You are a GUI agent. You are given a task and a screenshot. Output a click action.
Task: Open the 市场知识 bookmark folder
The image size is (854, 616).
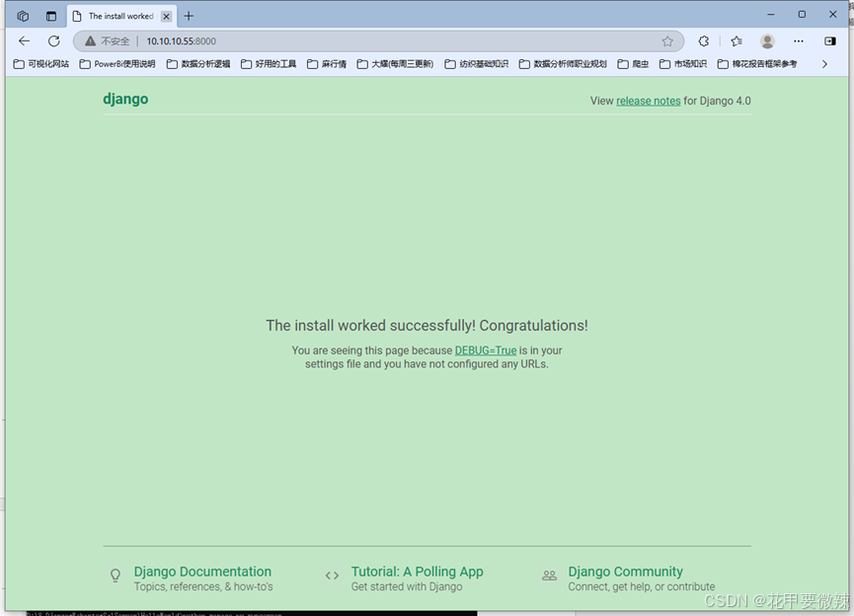click(x=683, y=64)
